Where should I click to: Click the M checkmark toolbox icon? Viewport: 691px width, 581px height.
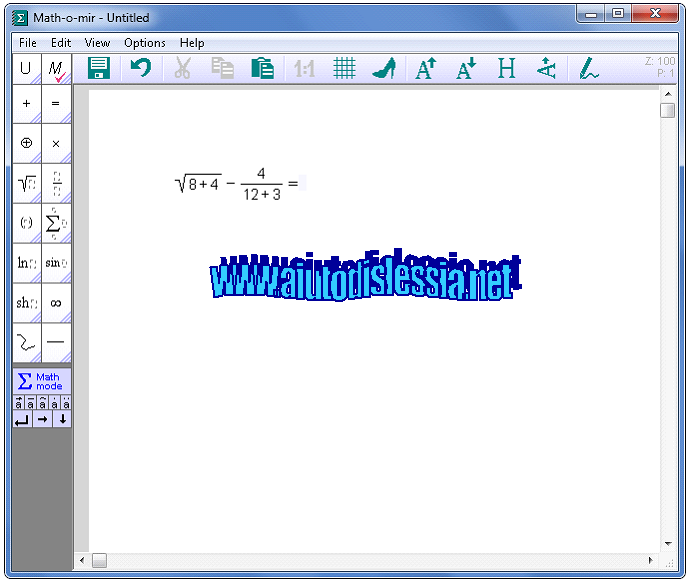(x=56, y=69)
